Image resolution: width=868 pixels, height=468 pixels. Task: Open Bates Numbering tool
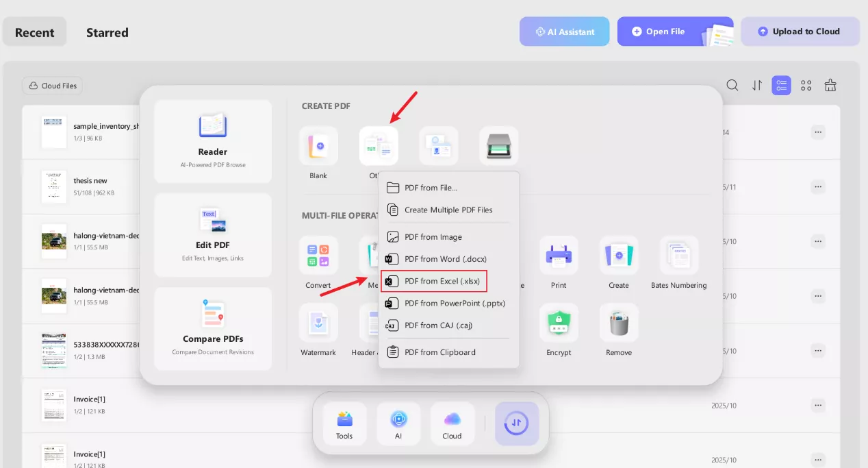coord(679,256)
